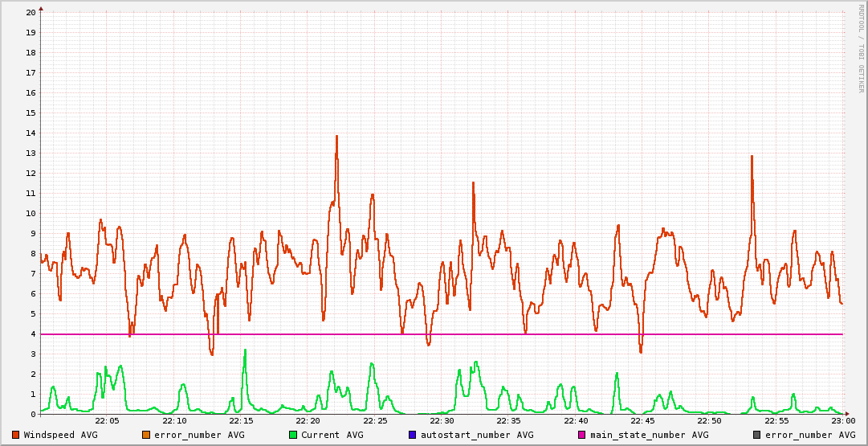Image resolution: width=868 pixels, height=446 pixels.
Task: Select the main_state_number AVG legend label
Action: coord(650,435)
